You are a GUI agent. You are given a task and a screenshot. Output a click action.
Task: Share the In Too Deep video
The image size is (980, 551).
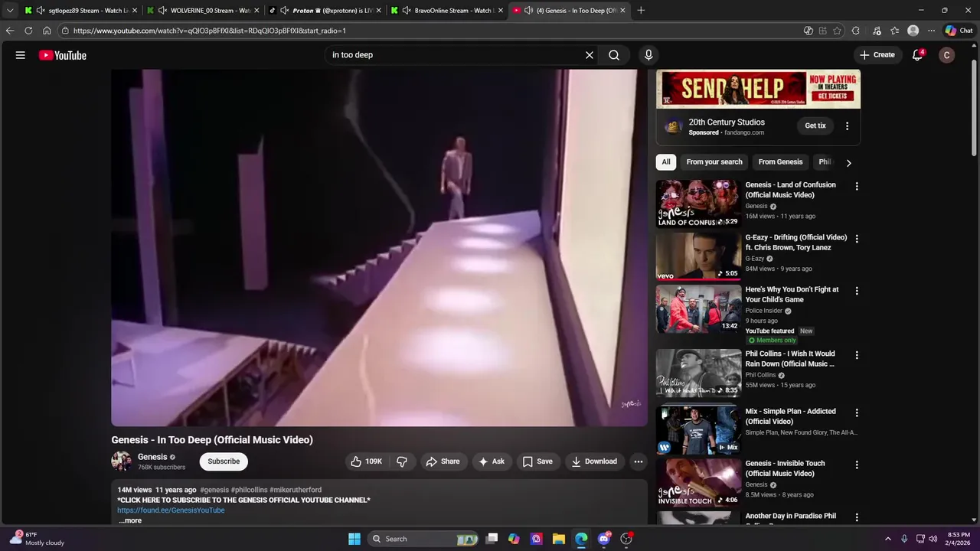pyautogui.click(x=443, y=461)
